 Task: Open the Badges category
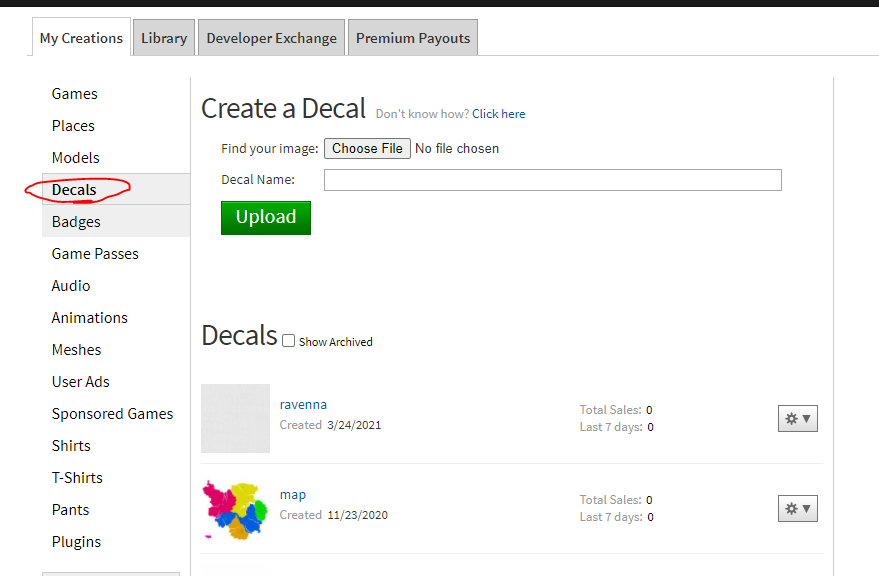[76, 222]
